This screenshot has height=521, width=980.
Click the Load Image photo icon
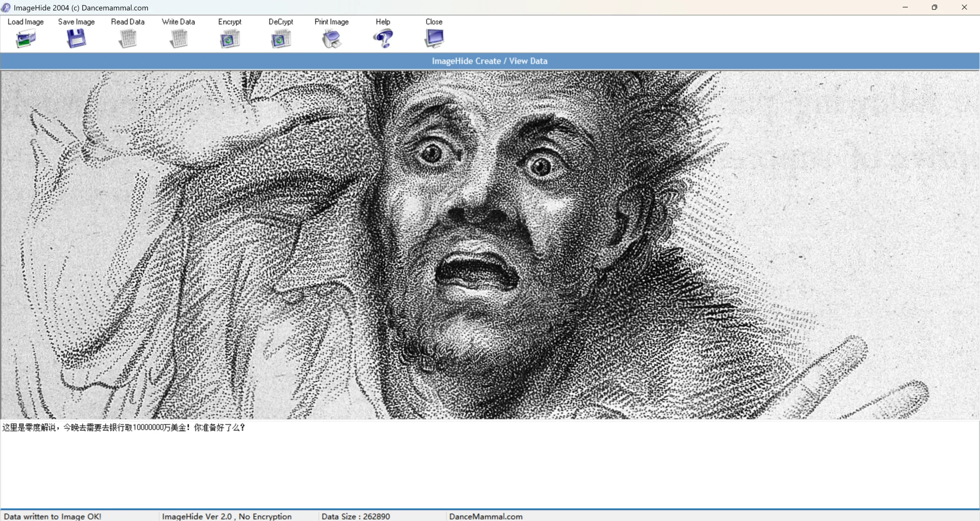pyautogui.click(x=26, y=39)
